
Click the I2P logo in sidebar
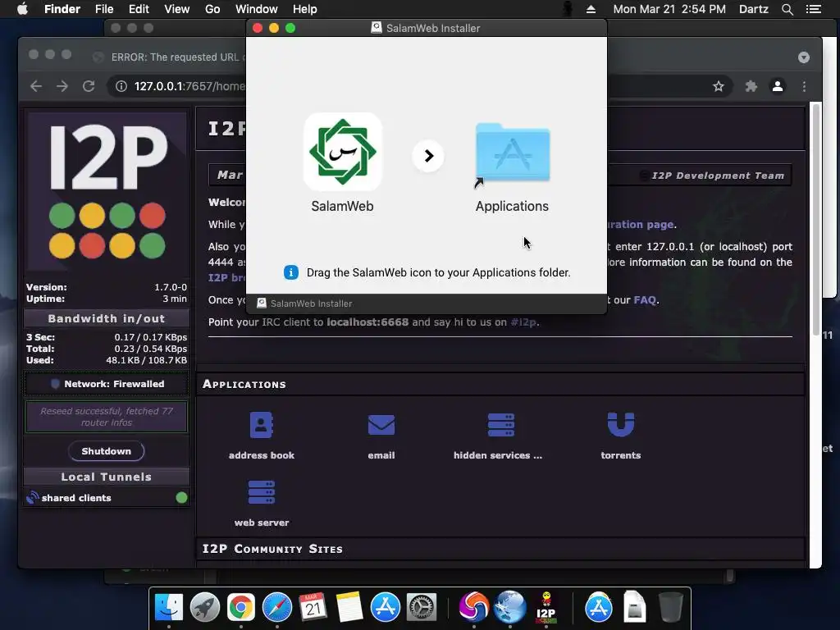107,190
